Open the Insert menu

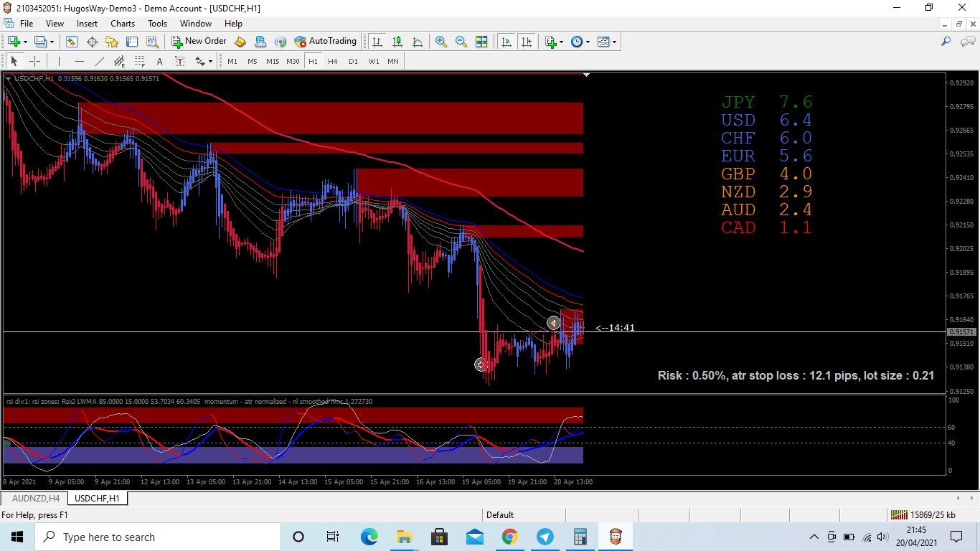point(87,24)
